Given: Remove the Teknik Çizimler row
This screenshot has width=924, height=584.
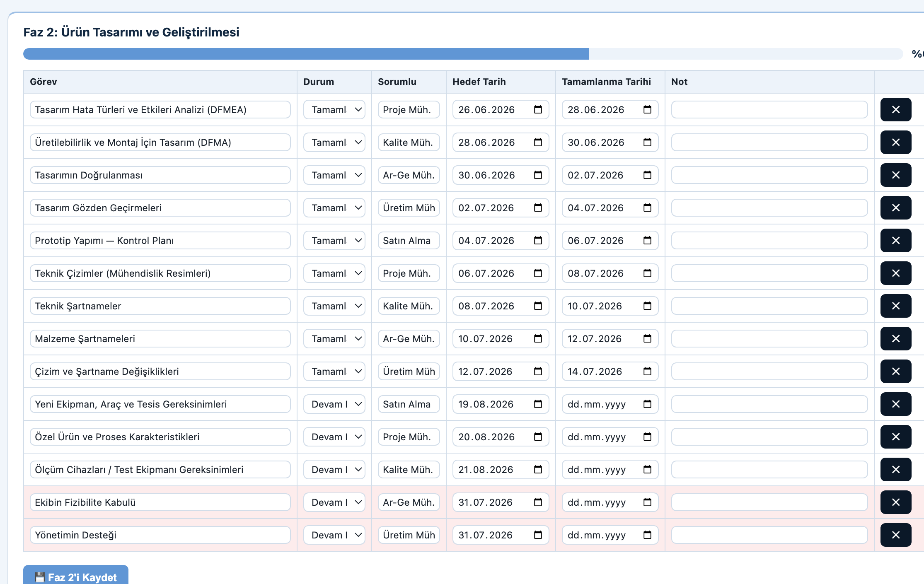Looking at the screenshot, I should [x=896, y=273].
